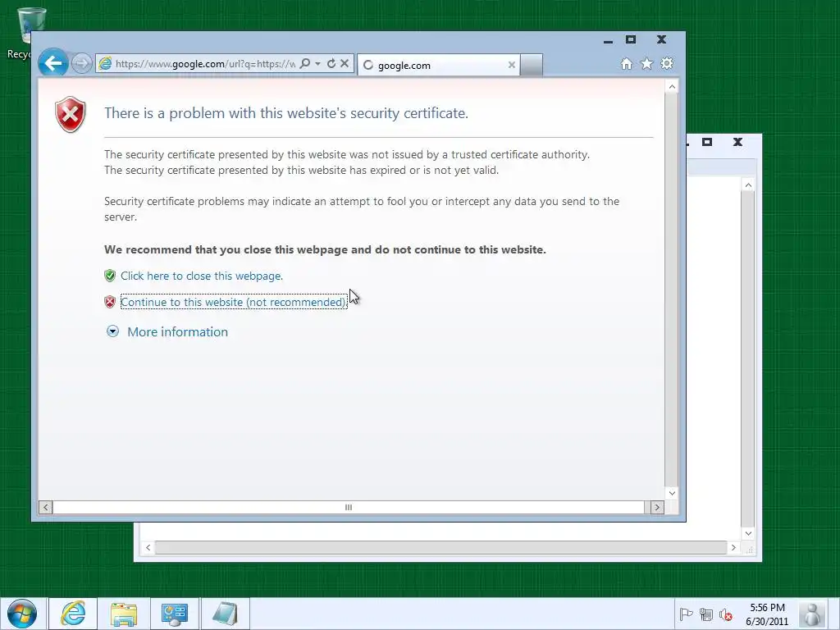The height and width of the screenshot is (630, 840).
Task: Maximize the background window
Action: (707, 142)
